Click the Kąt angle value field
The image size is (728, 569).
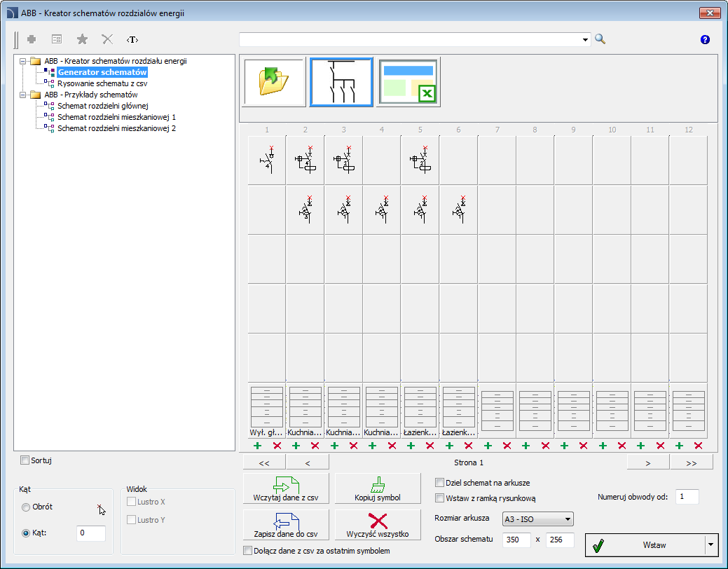pyautogui.click(x=91, y=533)
